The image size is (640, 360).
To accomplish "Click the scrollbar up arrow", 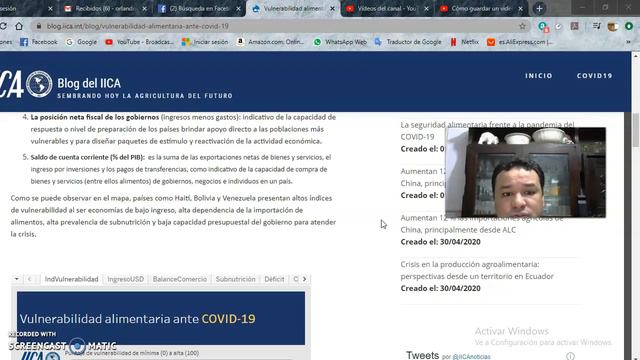I will coord(636,55).
